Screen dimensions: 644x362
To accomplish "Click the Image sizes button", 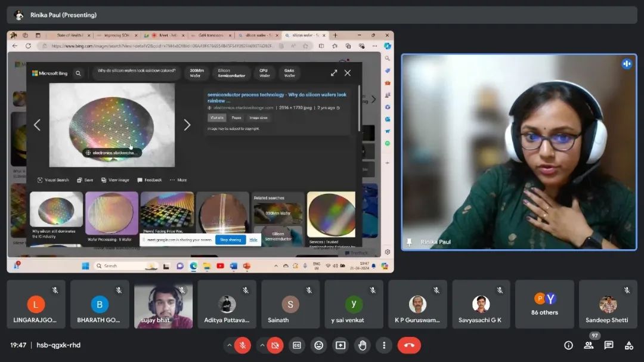I will pyautogui.click(x=258, y=117).
